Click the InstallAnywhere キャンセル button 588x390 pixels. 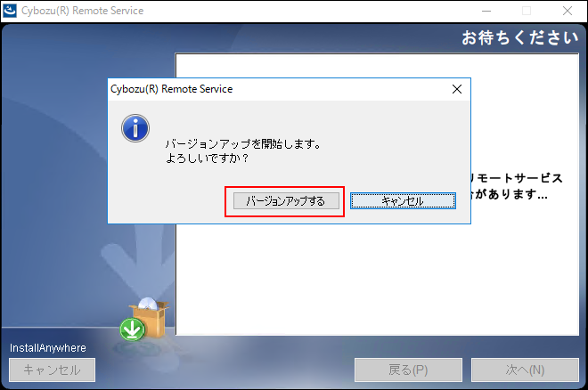pyautogui.click(x=53, y=370)
